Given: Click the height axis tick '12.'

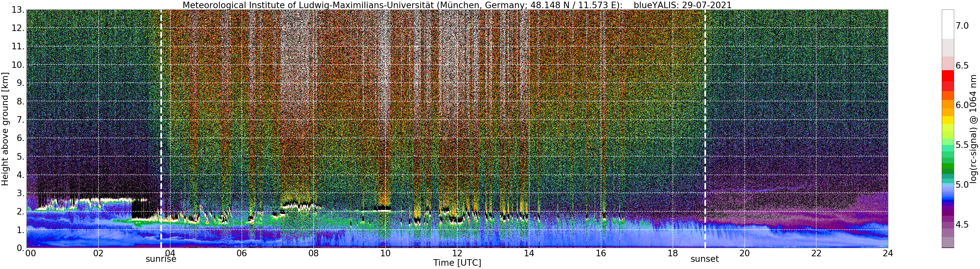Looking at the screenshot, I should pos(18,28).
